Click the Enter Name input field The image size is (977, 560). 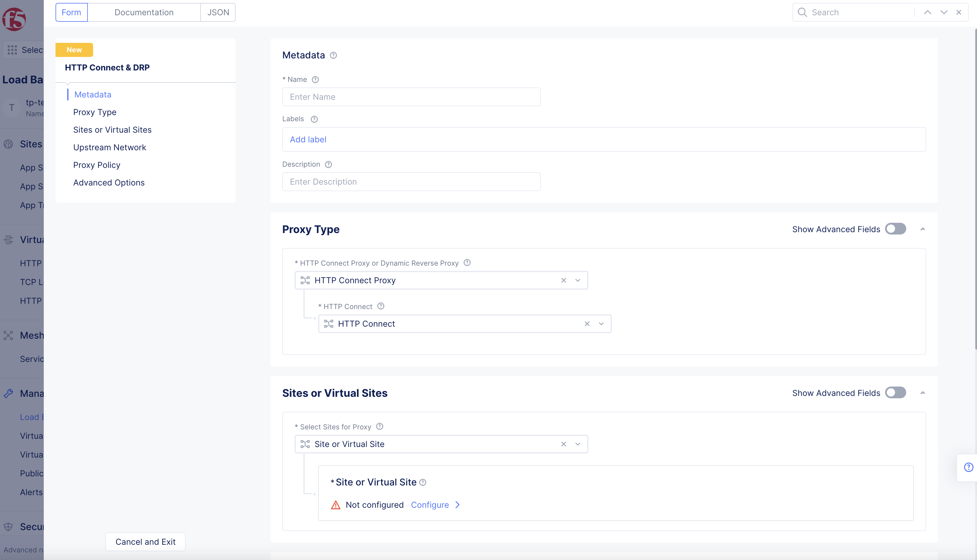[411, 97]
